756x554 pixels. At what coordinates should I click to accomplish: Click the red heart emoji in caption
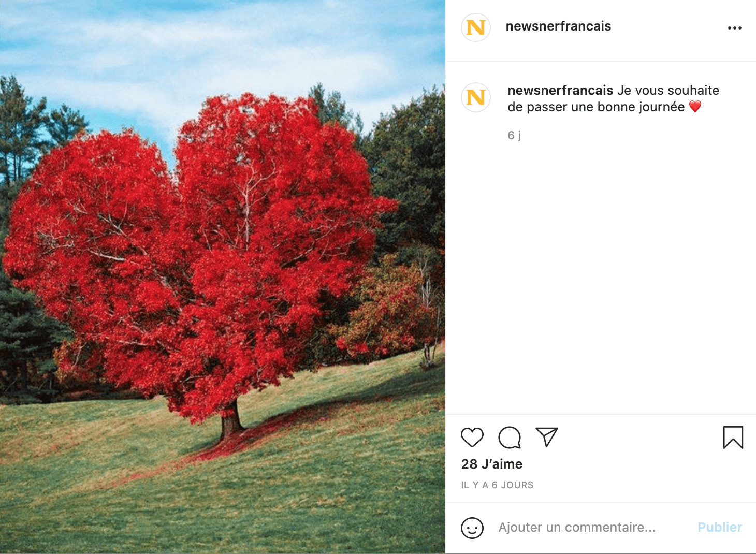point(695,107)
